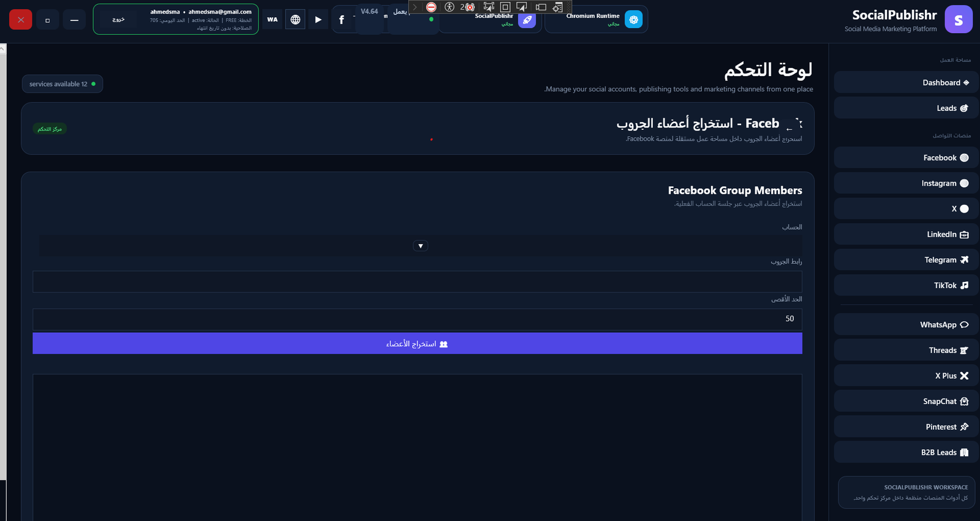Open Pinterest workspace from sidebar
This screenshot has width=980, height=521.
coord(906,427)
